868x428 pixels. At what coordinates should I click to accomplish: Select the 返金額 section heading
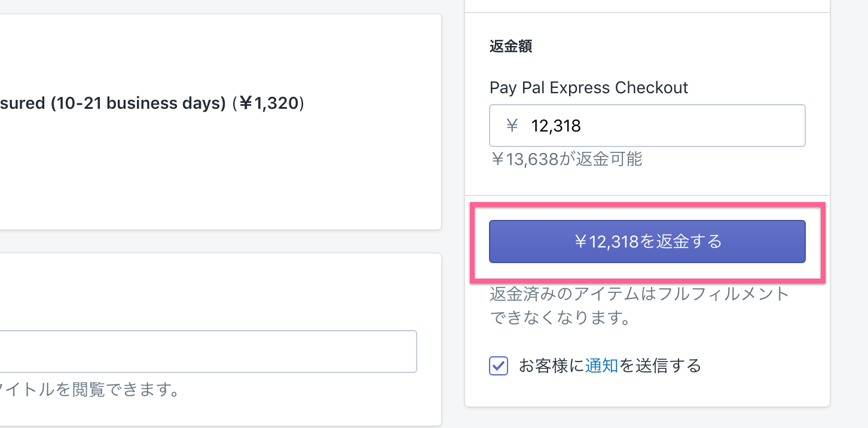(511, 47)
